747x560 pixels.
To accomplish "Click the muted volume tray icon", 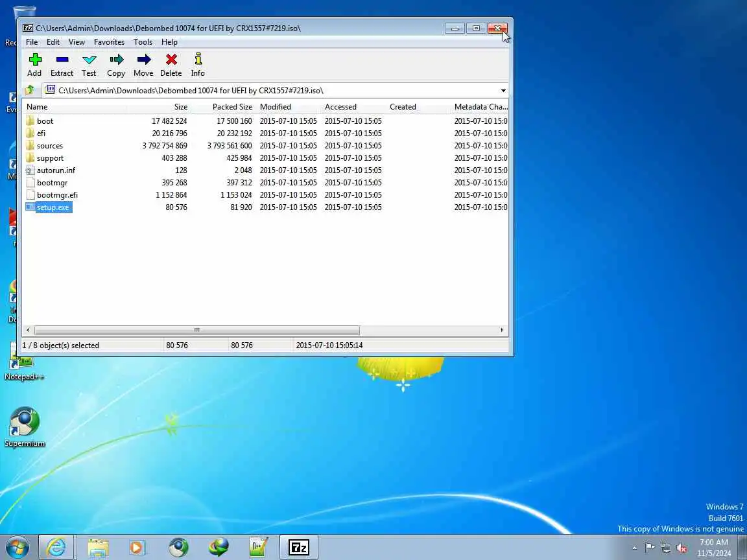I will coord(682,548).
